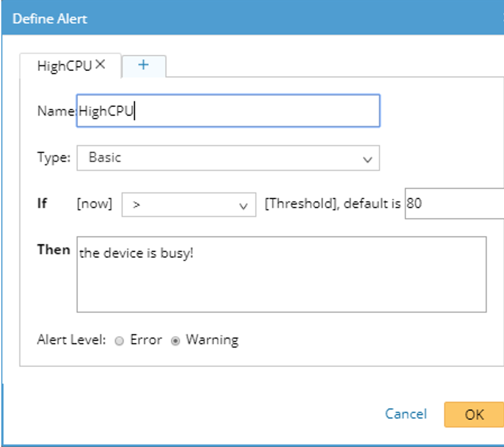Select the HighCPU tab
The image size is (504, 447).
[64, 66]
